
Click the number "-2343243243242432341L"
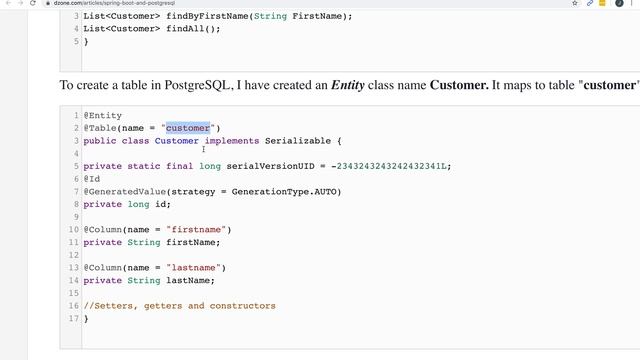coord(389,166)
